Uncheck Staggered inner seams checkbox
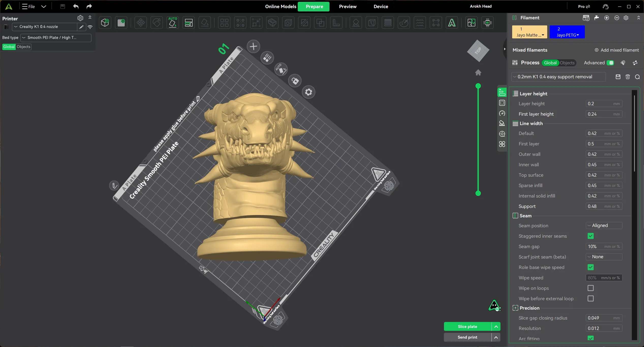644x347 pixels. pyautogui.click(x=591, y=236)
